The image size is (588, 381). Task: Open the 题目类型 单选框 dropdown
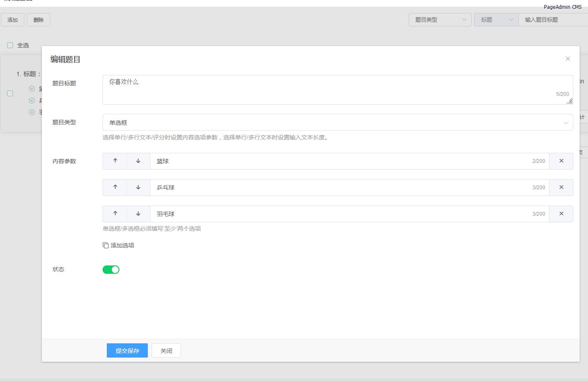pyautogui.click(x=338, y=122)
